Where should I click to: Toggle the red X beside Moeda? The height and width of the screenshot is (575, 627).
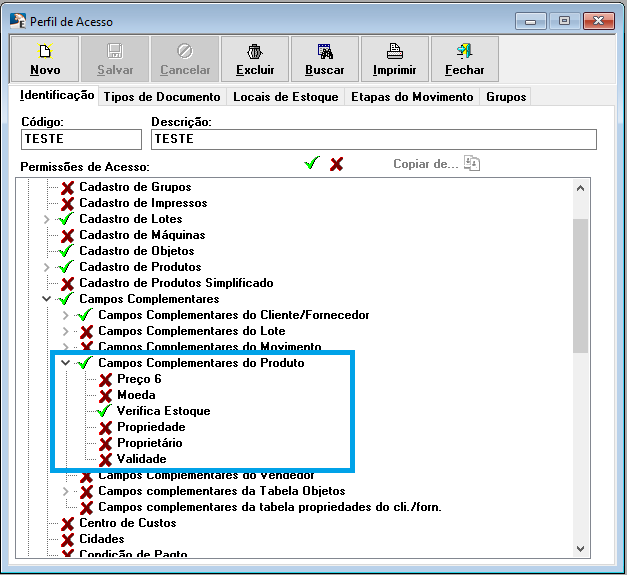105,395
